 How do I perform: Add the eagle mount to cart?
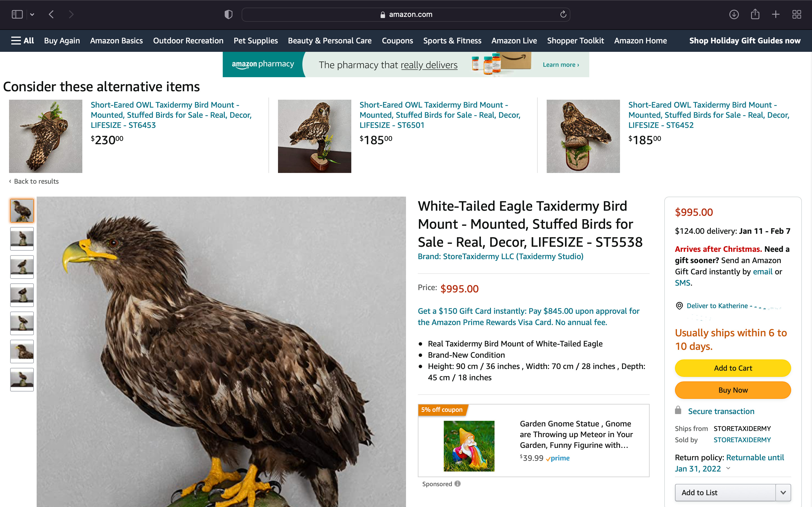(733, 368)
